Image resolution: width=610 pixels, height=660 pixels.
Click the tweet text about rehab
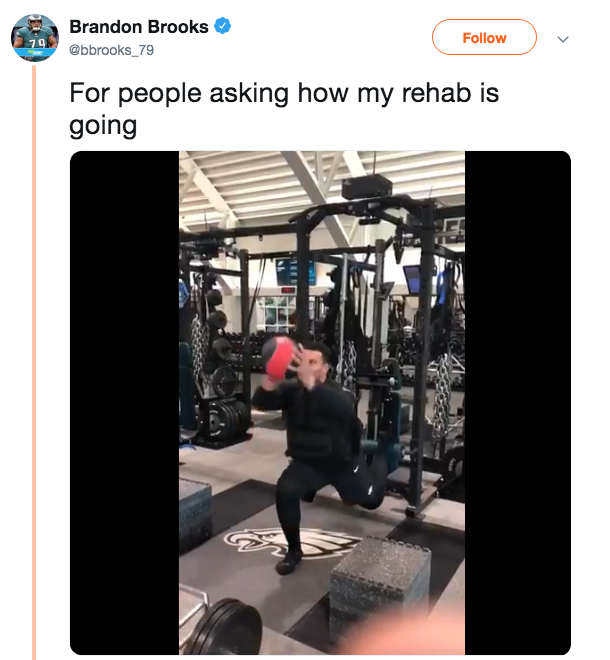tap(284, 109)
